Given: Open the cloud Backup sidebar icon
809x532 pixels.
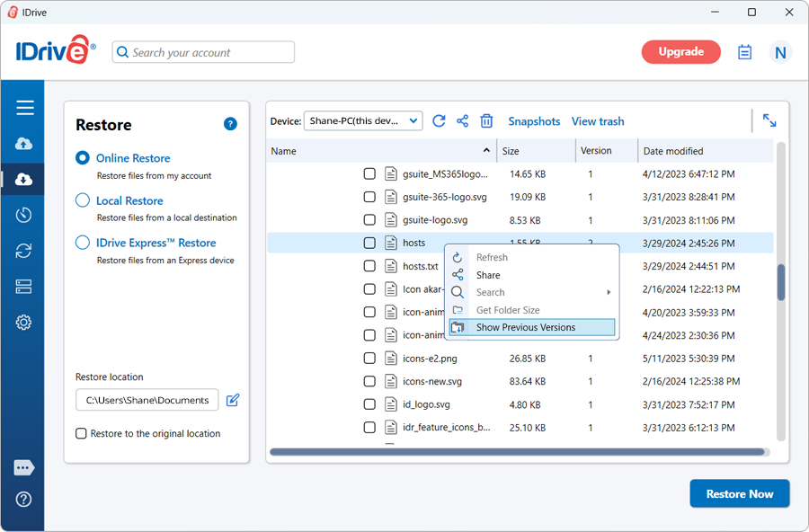Looking at the screenshot, I should click(x=24, y=144).
